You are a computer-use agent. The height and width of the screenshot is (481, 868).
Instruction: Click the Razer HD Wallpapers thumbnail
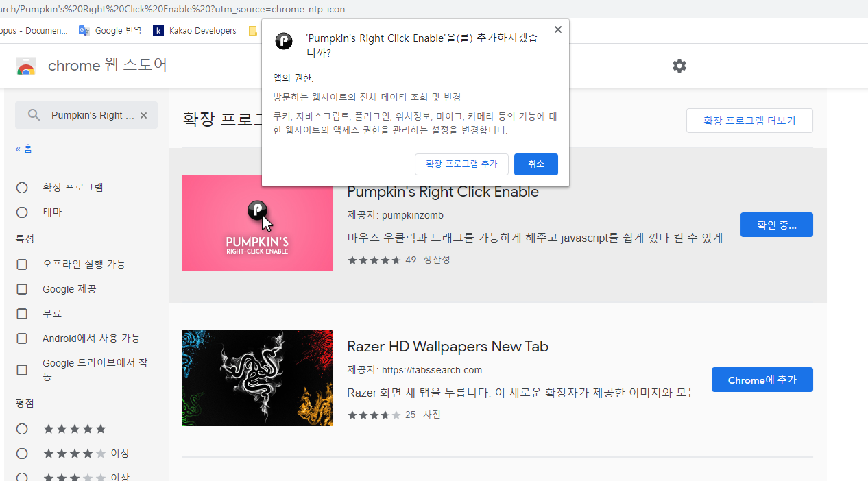click(258, 378)
